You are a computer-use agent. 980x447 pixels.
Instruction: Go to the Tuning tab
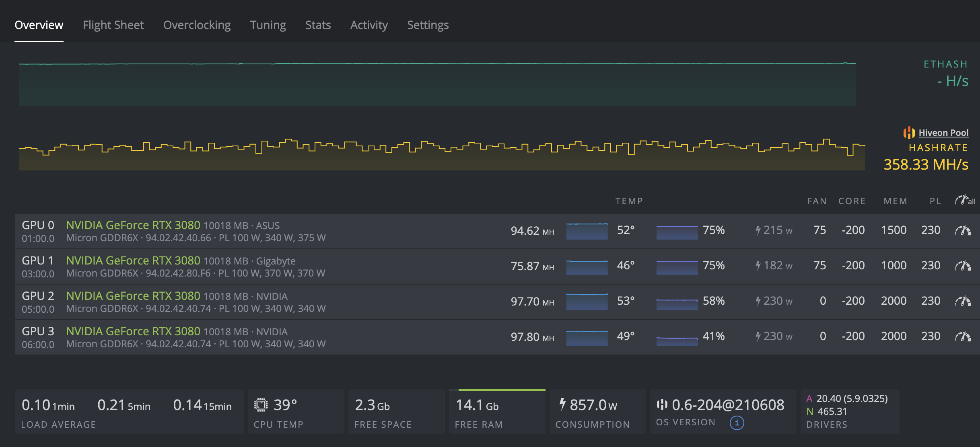[268, 25]
